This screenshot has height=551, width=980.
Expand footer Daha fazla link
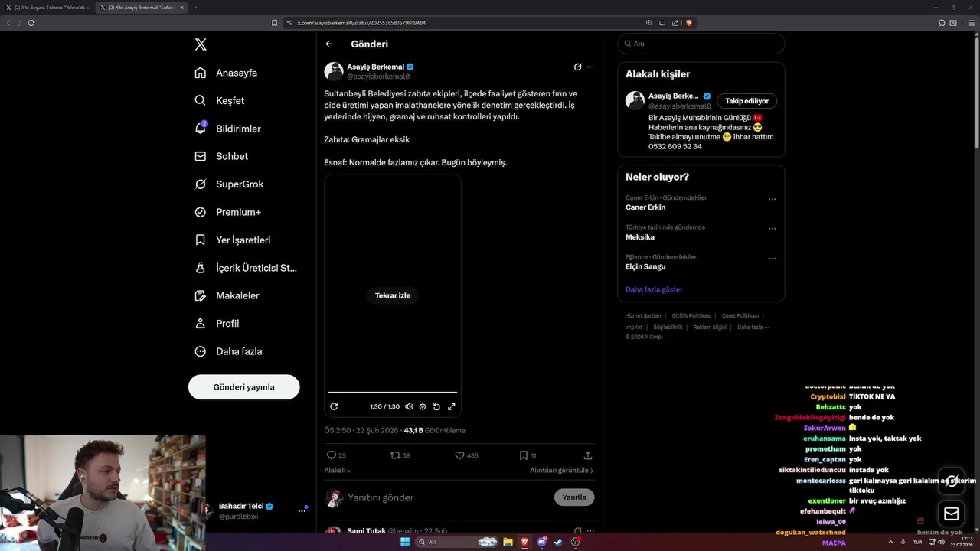pyautogui.click(x=753, y=327)
